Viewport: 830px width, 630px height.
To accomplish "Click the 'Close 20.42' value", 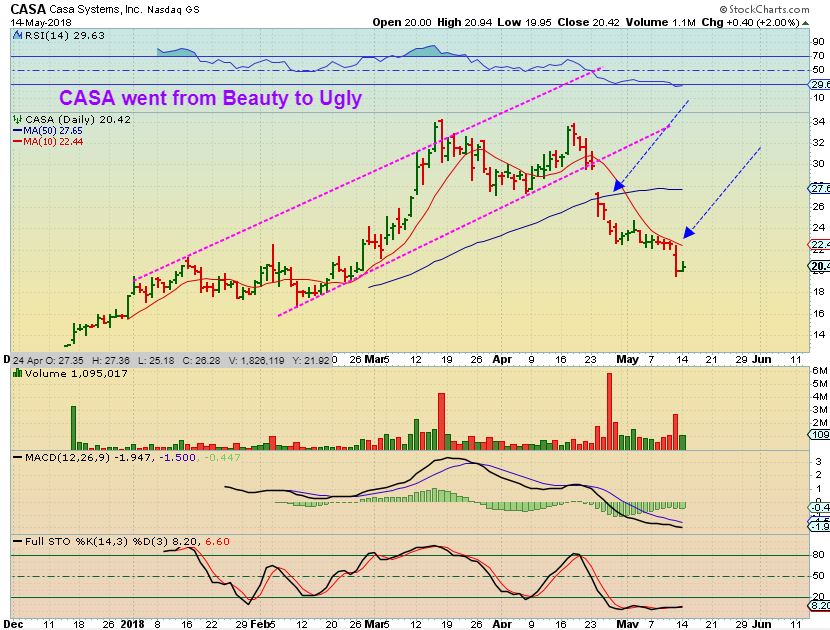I will click(588, 22).
